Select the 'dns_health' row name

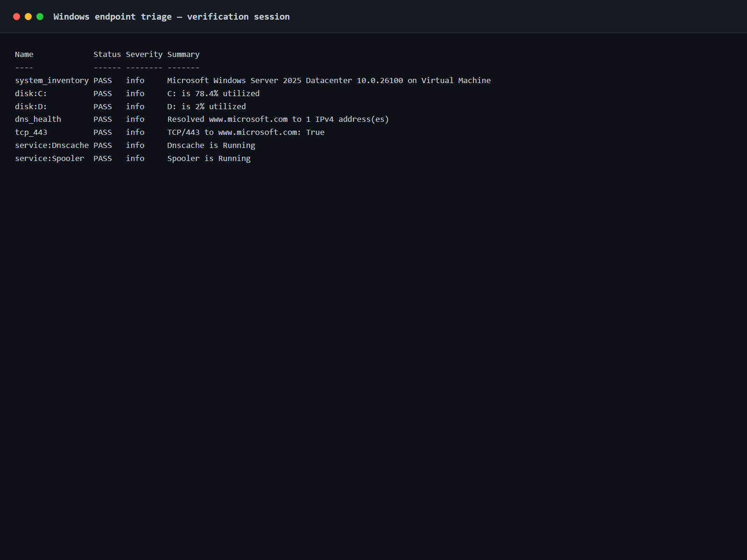(x=38, y=119)
